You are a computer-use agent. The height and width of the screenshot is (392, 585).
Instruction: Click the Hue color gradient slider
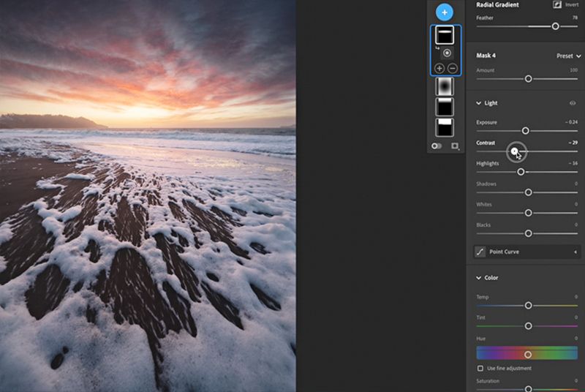[x=526, y=354]
